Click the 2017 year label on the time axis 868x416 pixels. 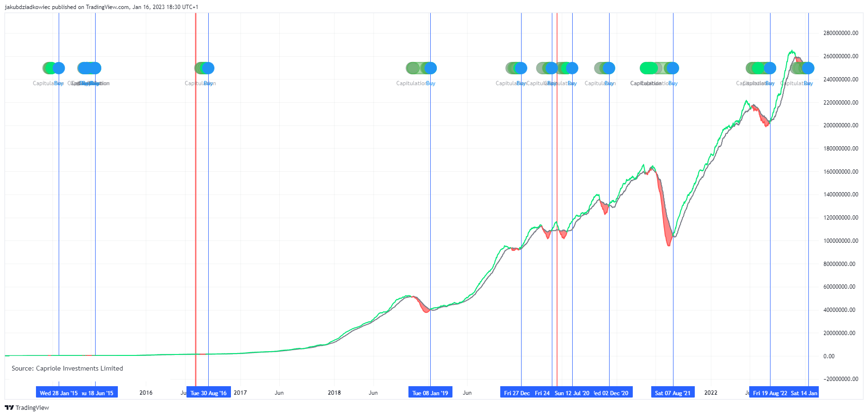coord(240,393)
